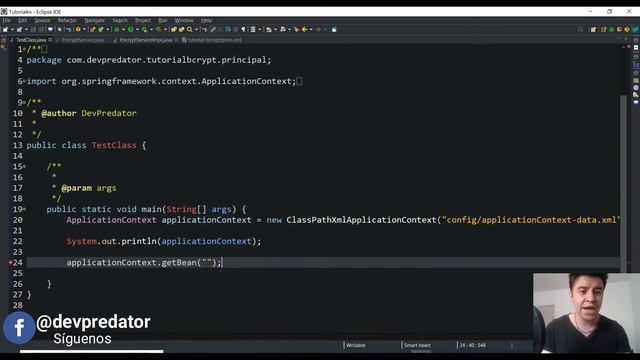This screenshot has height=360, width=640.
Task: Click the Save toolbar icon
Action: point(33,29)
